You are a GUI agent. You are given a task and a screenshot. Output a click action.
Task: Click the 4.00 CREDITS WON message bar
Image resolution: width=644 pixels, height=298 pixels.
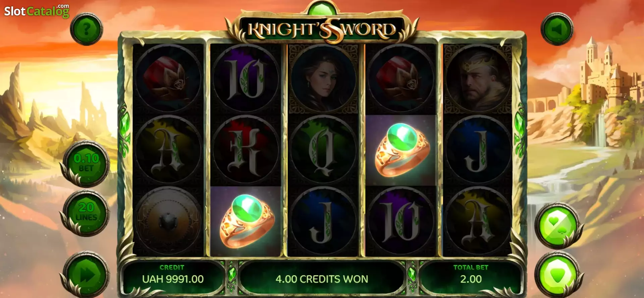tap(322, 279)
